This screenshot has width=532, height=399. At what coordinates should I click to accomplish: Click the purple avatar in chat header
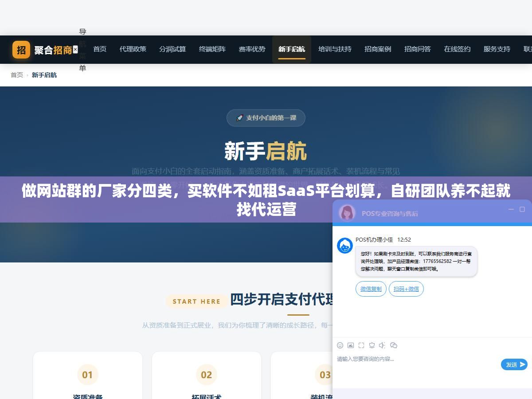(347, 213)
